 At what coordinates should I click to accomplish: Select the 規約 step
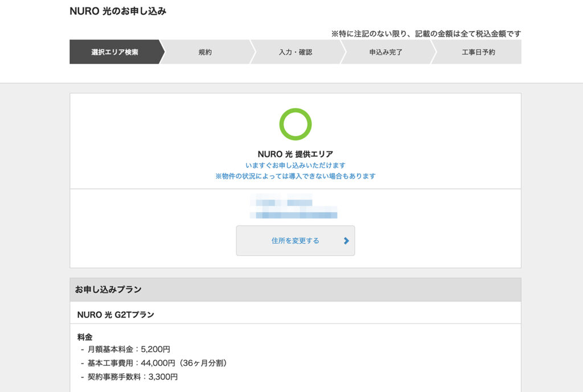[205, 52]
